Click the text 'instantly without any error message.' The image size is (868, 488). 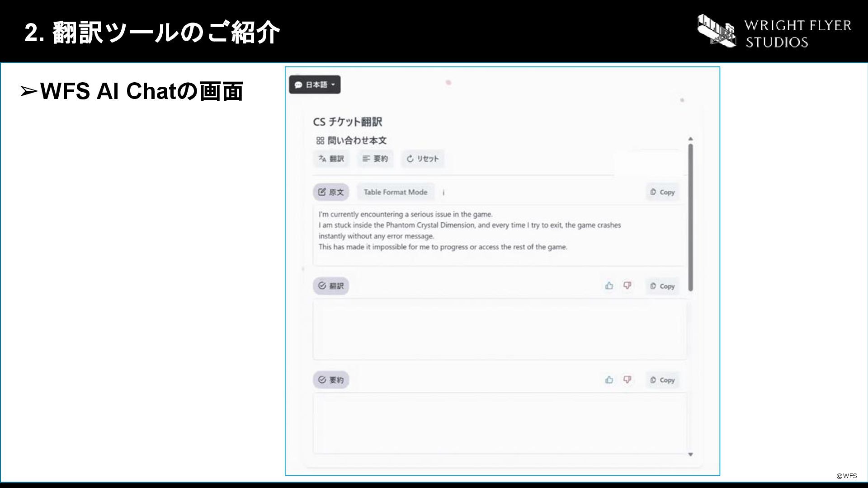tap(376, 236)
